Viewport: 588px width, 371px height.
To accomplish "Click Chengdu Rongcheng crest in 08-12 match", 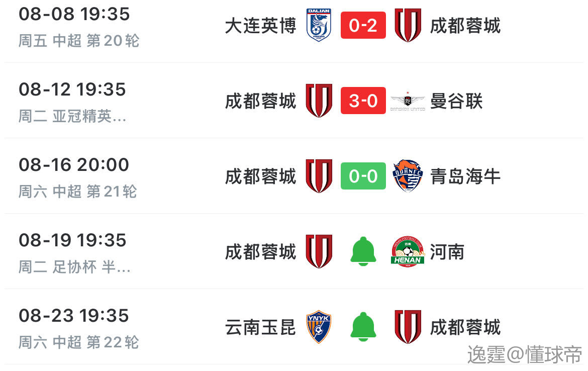I will pos(319,101).
